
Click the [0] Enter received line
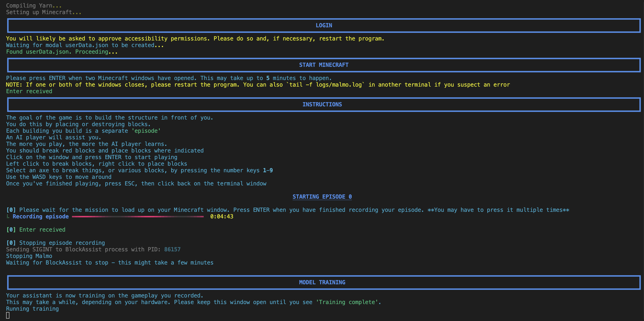point(36,230)
